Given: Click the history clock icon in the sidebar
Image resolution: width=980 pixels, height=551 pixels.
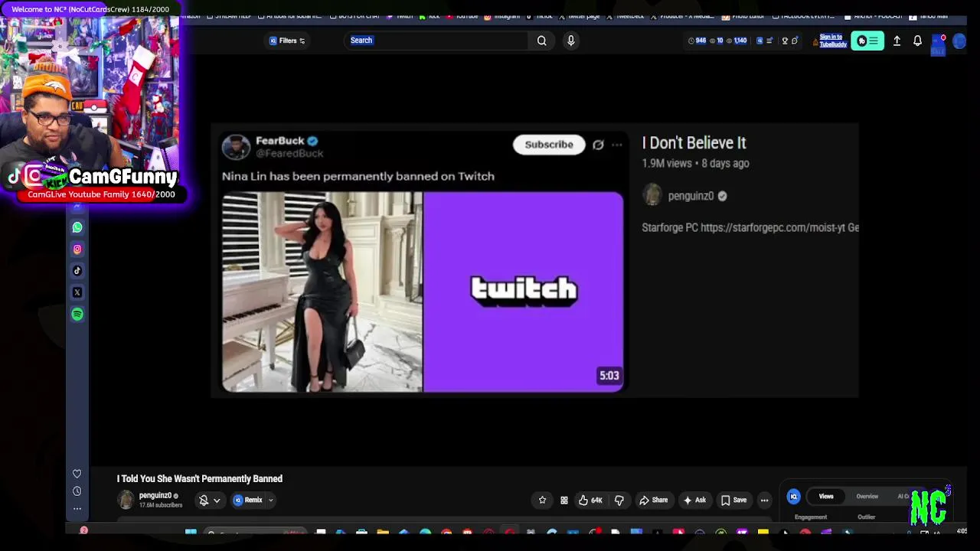Looking at the screenshot, I should 77,491.
